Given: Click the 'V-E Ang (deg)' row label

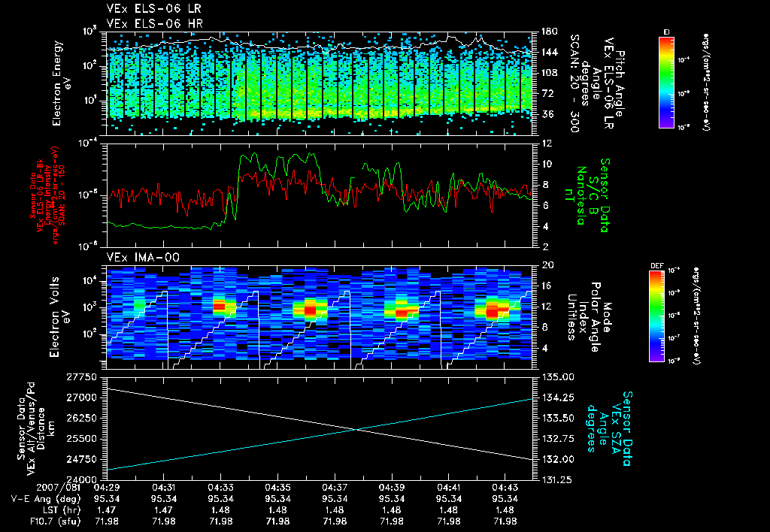Looking at the screenshot, I should (46, 499).
